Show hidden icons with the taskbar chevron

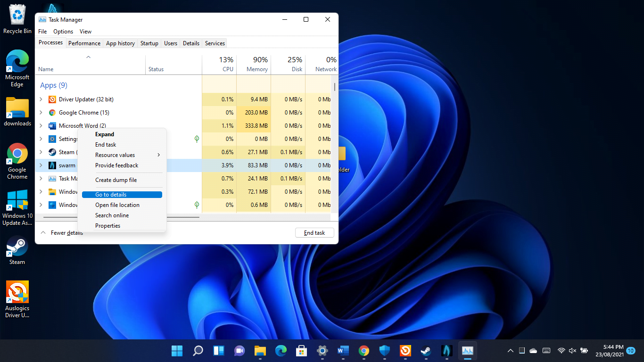pyautogui.click(x=510, y=351)
